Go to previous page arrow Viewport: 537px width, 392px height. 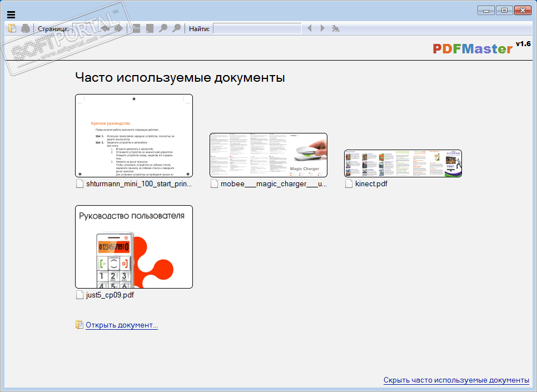[105, 28]
